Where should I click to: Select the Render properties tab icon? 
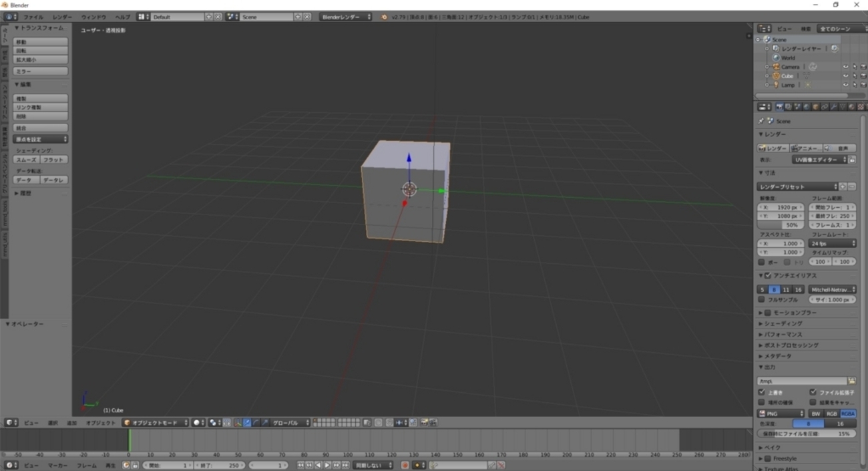(x=780, y=107)
